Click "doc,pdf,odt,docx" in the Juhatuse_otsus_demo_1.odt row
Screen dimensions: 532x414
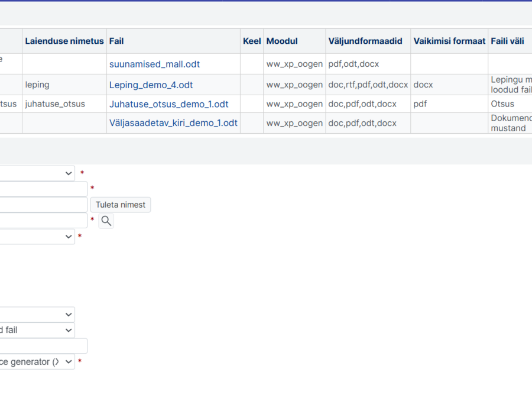(x=362, y=104)
